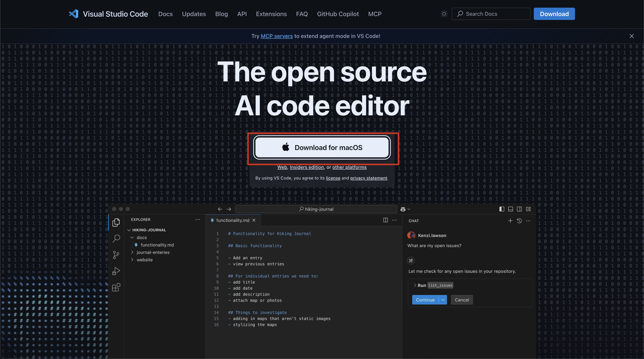Open the Continue button dropdown arrow

443,300
